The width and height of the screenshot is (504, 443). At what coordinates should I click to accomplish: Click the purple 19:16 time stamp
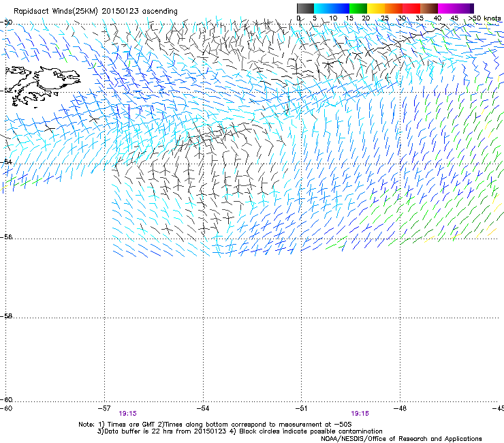pyautogui.click(x=360, y=414)
